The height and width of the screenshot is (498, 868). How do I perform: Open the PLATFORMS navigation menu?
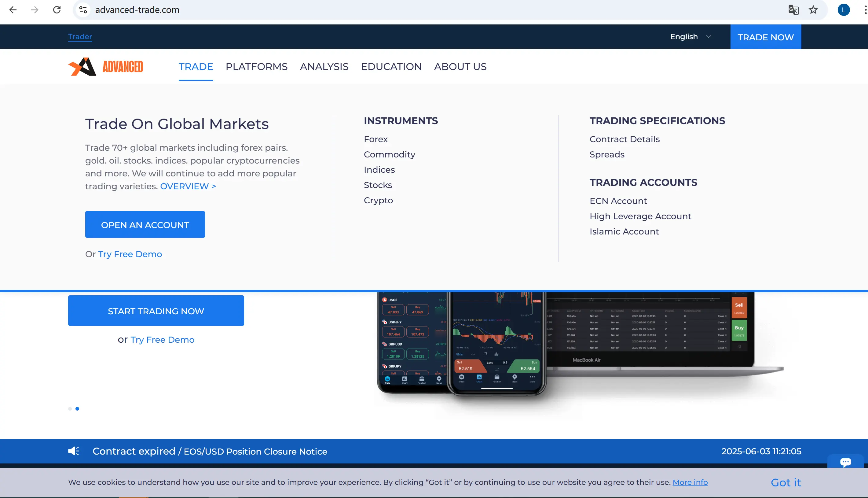pos(256,67)
